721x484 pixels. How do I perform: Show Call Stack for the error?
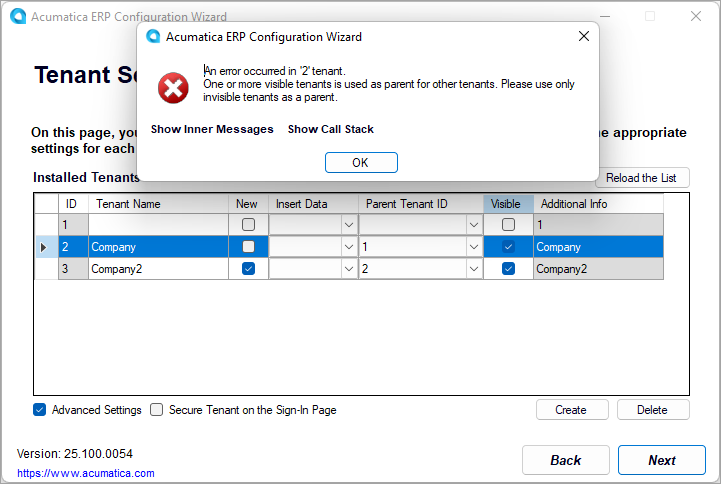click(x=330, y=129)
